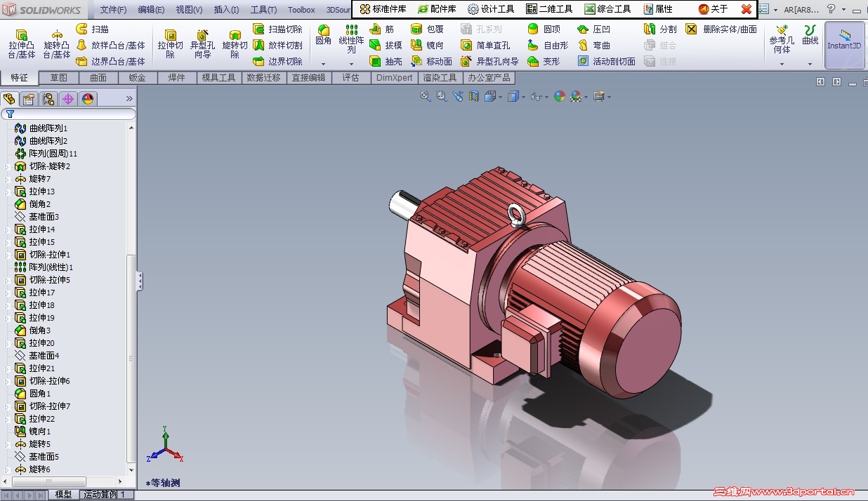Switch to 运动算例 1 bottom tab
868x501 pixels.
pyautogui.click(x=104, y=495)
